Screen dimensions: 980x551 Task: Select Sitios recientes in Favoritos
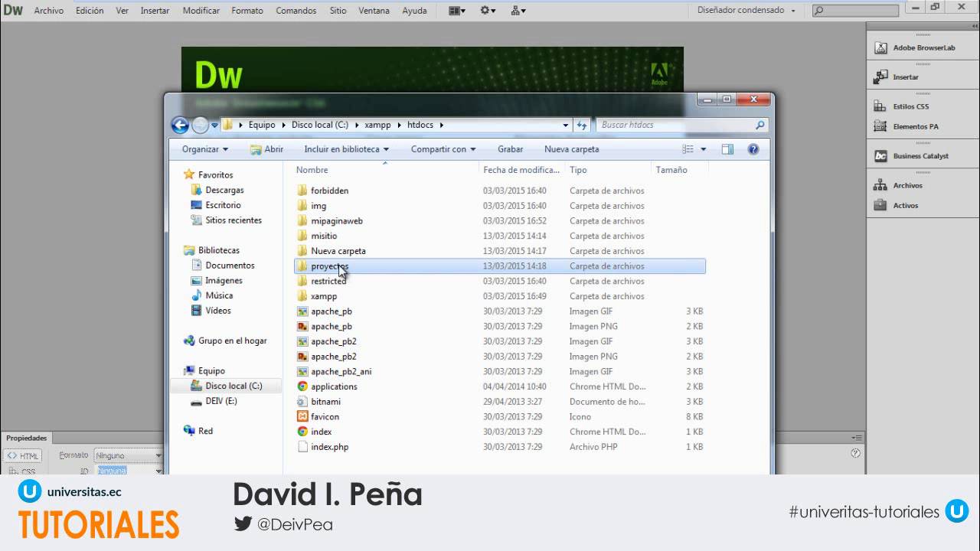pyautogui.click(x=234, y=220)
